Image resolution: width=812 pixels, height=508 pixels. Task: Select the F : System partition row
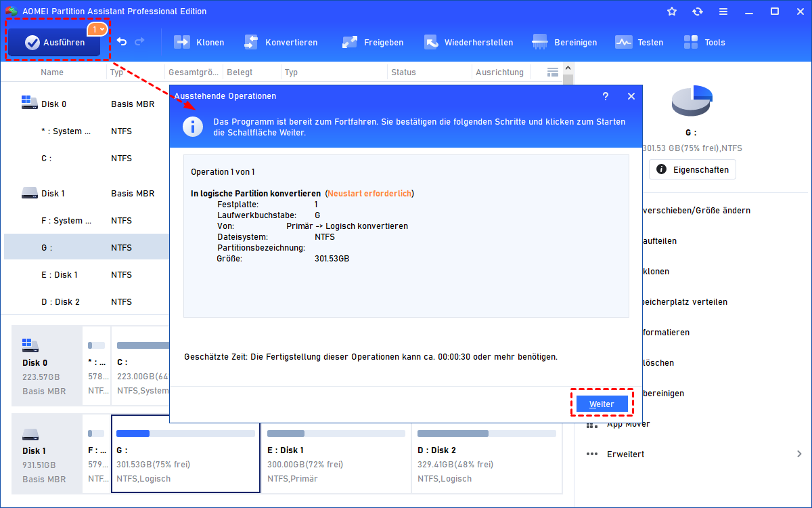point(87,221)
